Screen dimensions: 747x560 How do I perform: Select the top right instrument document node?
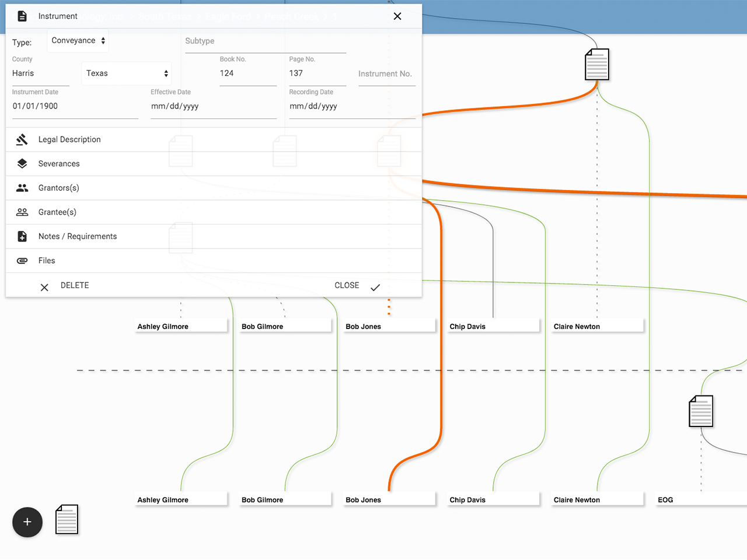pos(597,64)
